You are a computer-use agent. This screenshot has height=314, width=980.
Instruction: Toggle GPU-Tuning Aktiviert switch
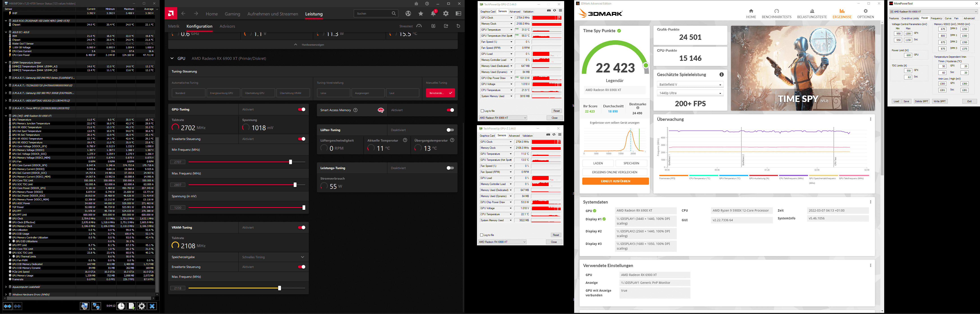point(302,110)
